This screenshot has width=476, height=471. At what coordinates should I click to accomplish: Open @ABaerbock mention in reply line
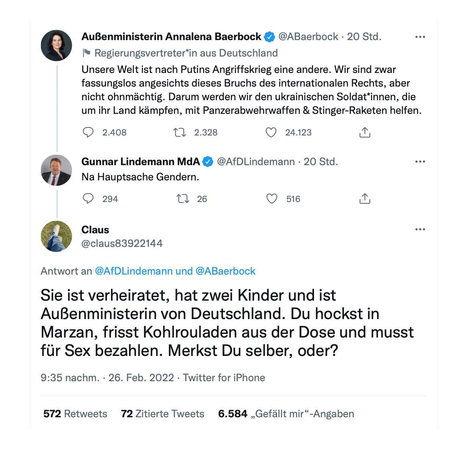point(225,271)
